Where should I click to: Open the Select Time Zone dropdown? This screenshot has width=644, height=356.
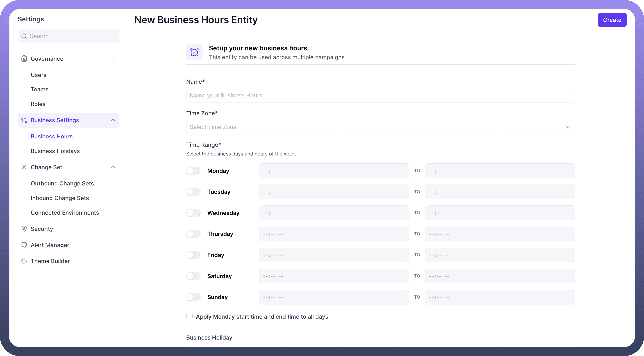tap(380, 127)
